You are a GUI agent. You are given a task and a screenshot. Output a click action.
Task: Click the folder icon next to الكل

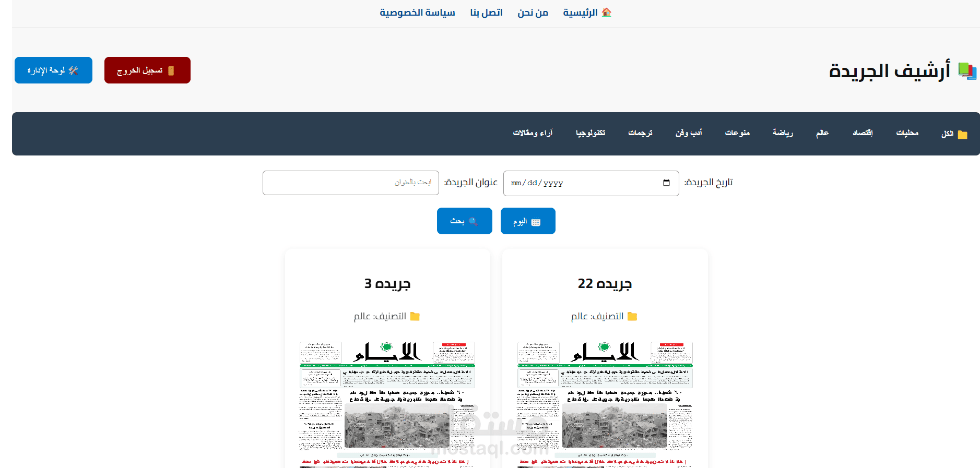click(963, 135)
